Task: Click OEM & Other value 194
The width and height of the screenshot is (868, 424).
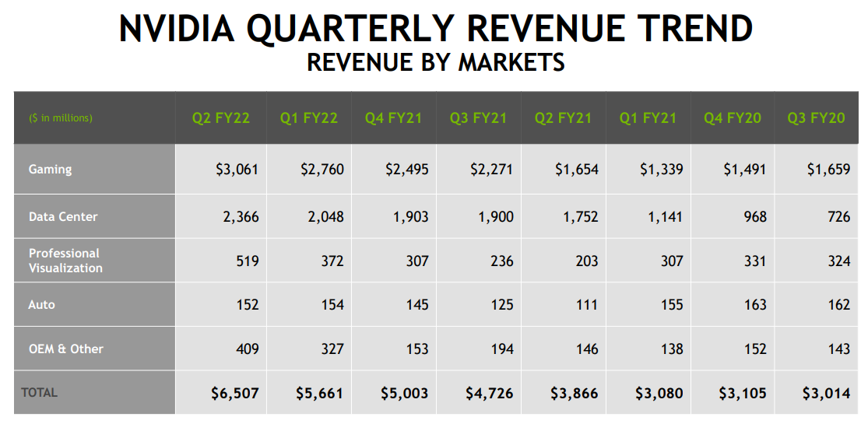Action: click(x=502, y=349)
